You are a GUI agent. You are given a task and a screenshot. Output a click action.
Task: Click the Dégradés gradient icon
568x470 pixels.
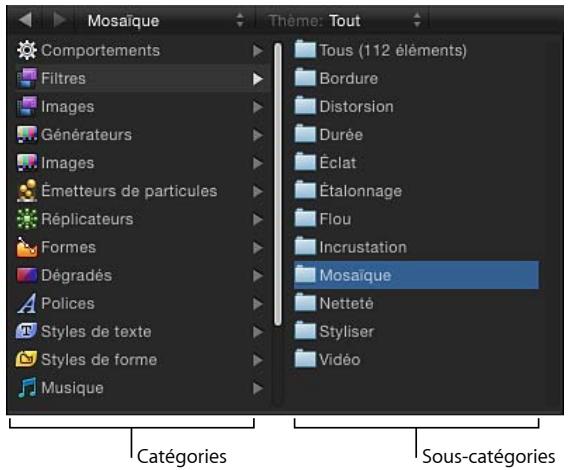point(27,275)
